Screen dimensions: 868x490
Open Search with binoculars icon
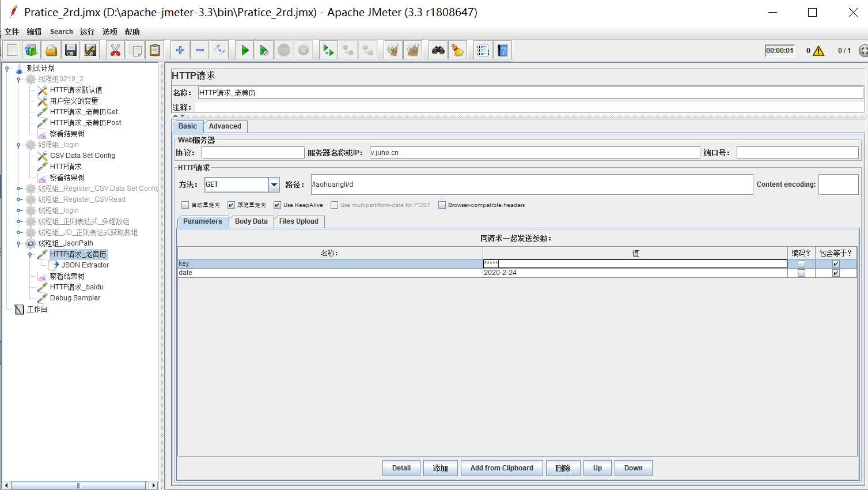438,50
